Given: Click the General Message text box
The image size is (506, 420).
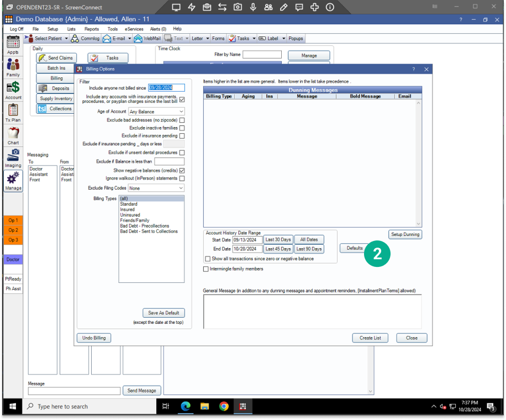Looking at the screenshot, I should click(x=312, y=311).
